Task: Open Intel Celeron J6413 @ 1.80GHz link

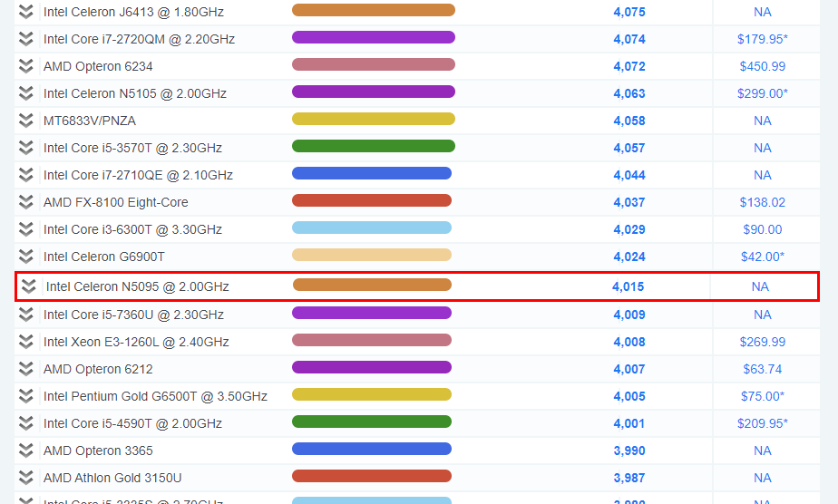Action: 133,12
